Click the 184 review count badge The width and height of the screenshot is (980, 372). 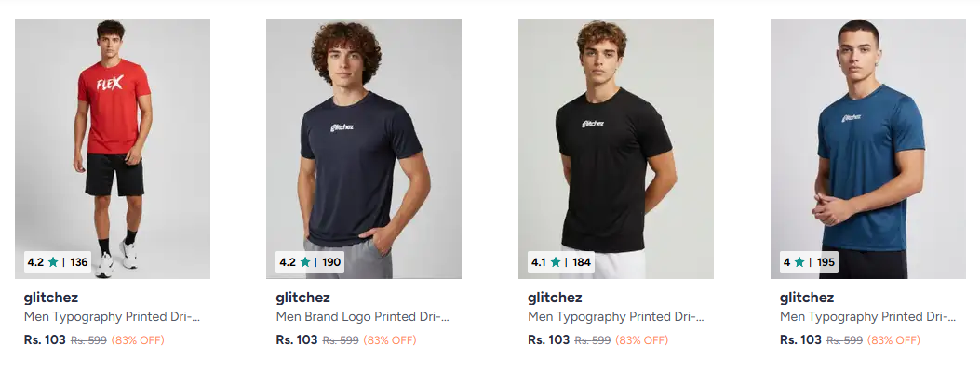582,262
